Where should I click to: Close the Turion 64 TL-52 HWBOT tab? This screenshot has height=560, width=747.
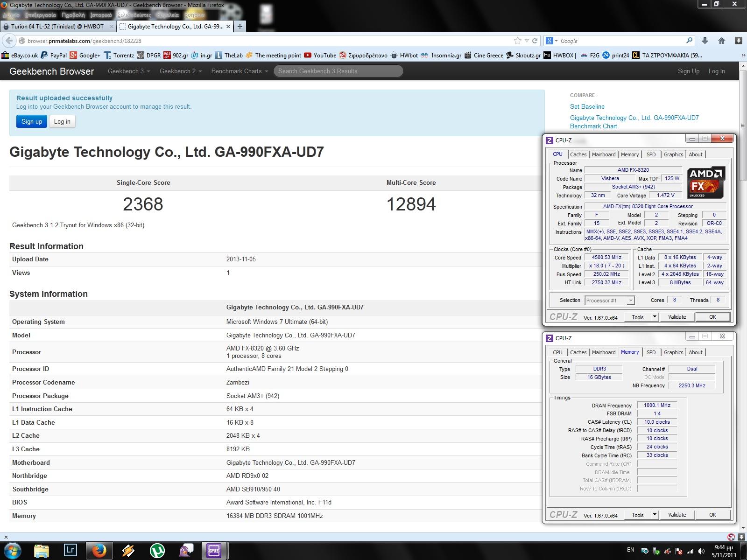[111, 27]
